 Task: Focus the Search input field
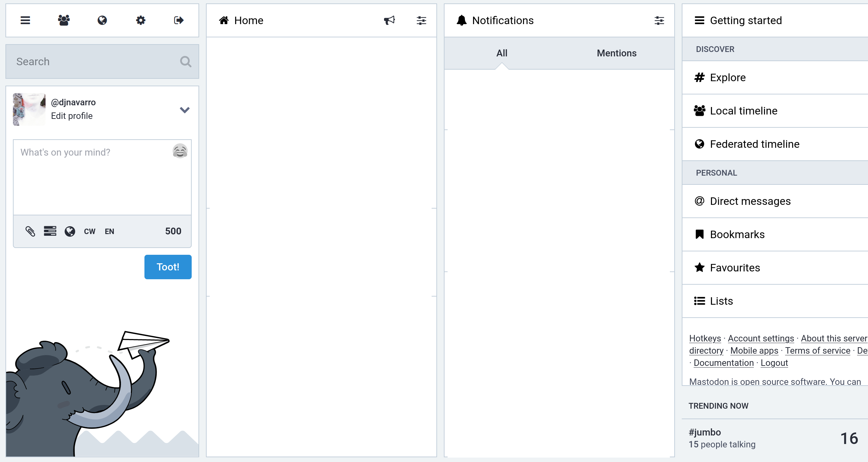coord(102,61)
